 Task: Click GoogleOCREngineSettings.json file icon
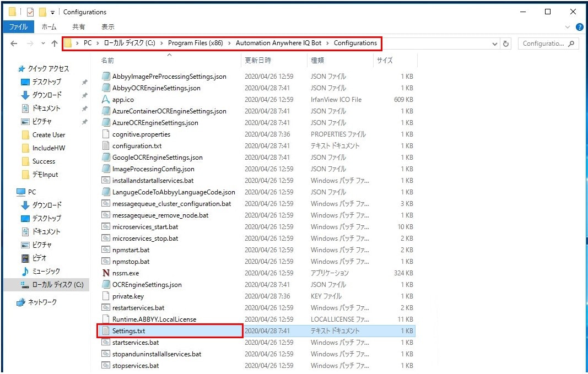click(106, 158)
